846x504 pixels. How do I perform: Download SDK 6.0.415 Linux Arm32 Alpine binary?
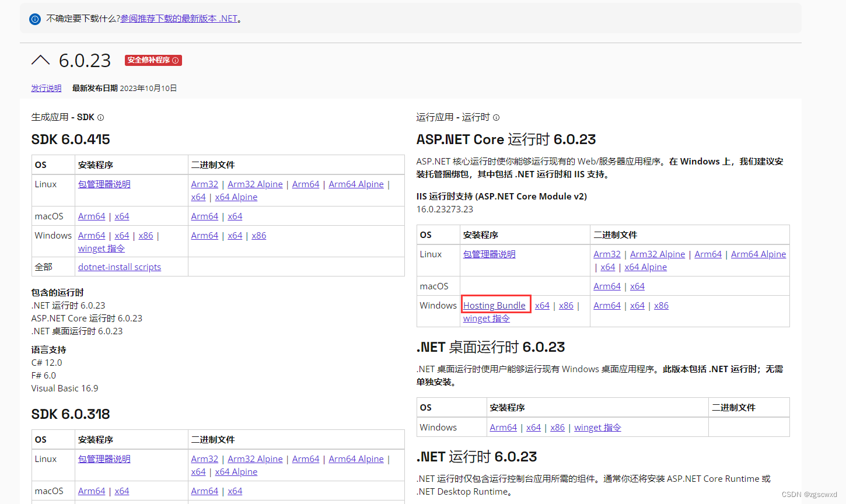point(255,184)
